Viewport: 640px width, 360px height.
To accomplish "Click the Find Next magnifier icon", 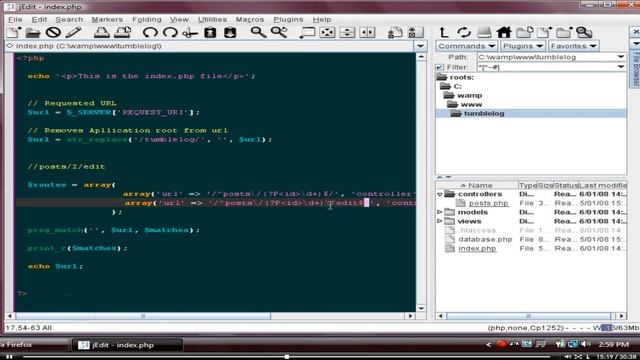I will tap(279, 32).
